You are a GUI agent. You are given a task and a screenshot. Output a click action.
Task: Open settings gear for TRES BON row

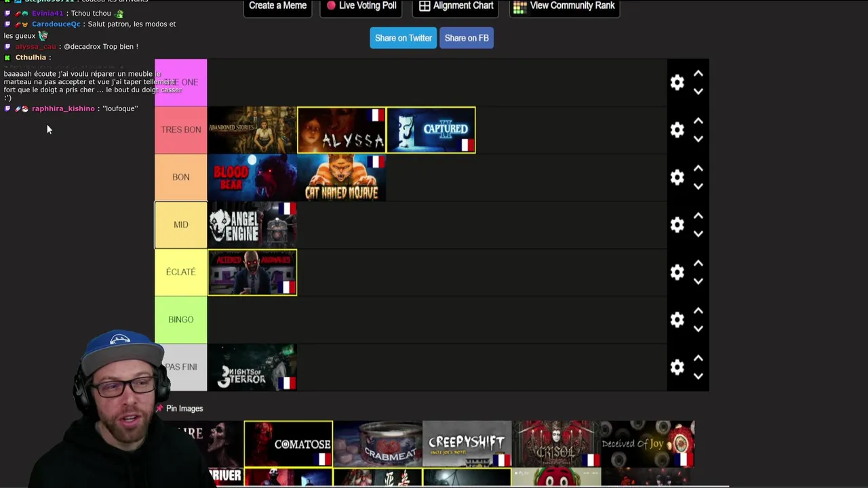click(x=677, y=130)
